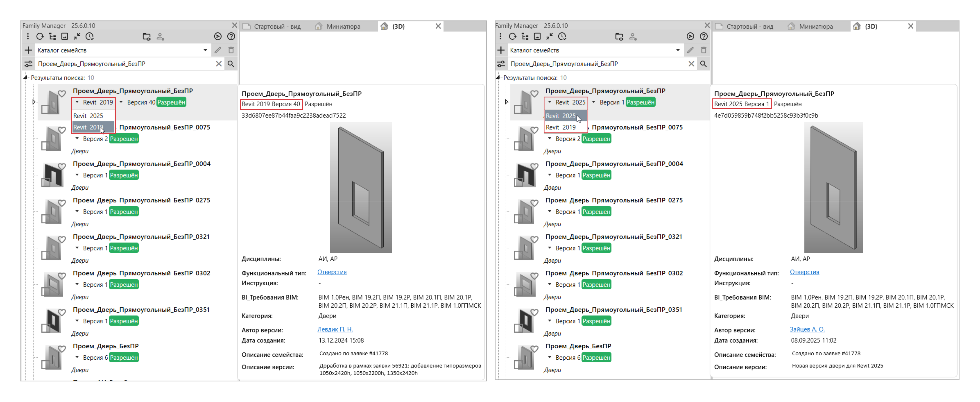Click the search field in right Family Manager

click(x=597, y=64)
